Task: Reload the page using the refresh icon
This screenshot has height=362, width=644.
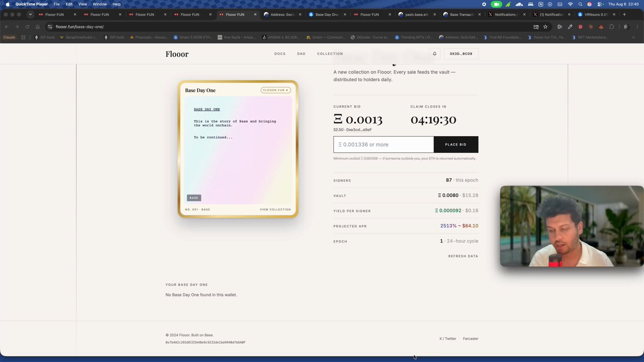Action: (x=27, y=27)
